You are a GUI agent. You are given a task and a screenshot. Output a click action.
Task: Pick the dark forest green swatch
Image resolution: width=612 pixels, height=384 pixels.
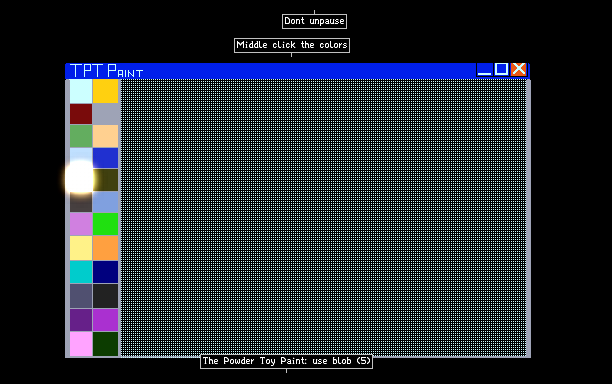pyautogui.click(x=105, y=344)
